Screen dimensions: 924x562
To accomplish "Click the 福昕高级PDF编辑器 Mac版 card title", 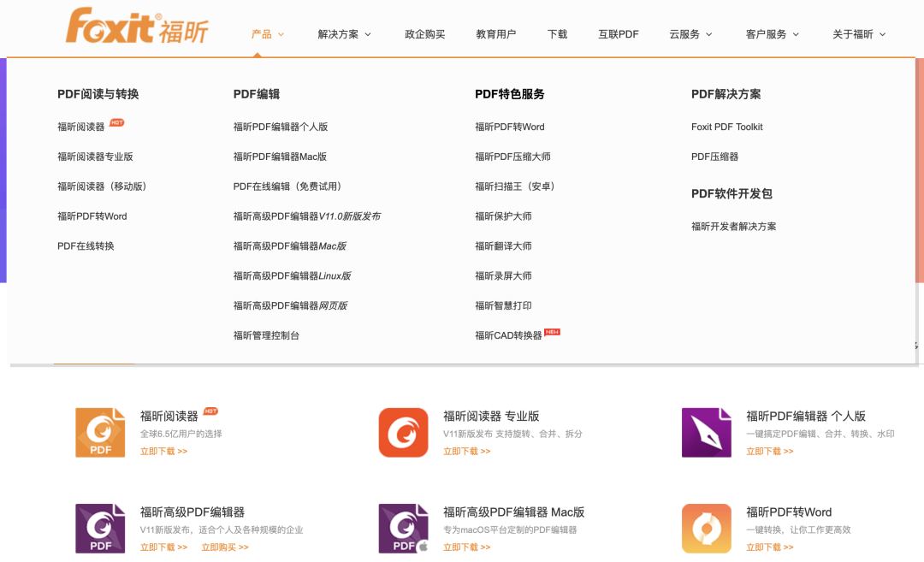I will point(514,512).
